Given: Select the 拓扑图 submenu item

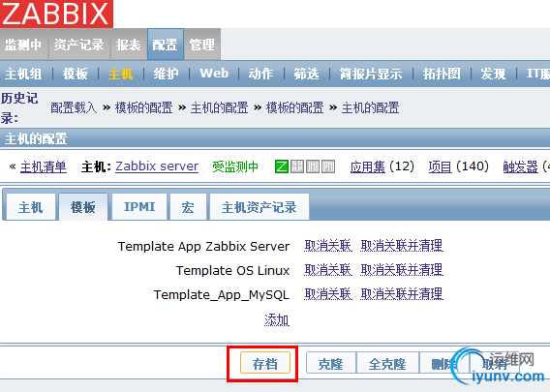Looking at the screenshot, I should point(442,74).
